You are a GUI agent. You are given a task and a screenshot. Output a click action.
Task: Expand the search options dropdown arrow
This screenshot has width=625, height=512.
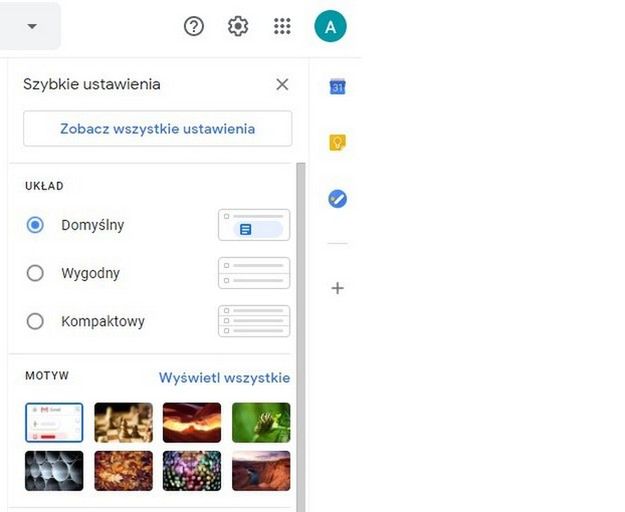pyautogui.click(x=32, y=26)
